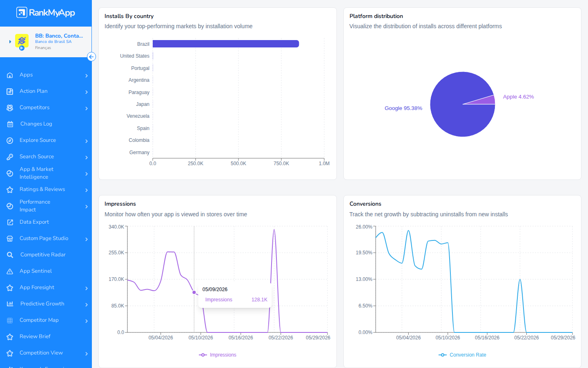Click the Data Export icon
The height and width of the screenshot is (368, 588).
[10, 222]
